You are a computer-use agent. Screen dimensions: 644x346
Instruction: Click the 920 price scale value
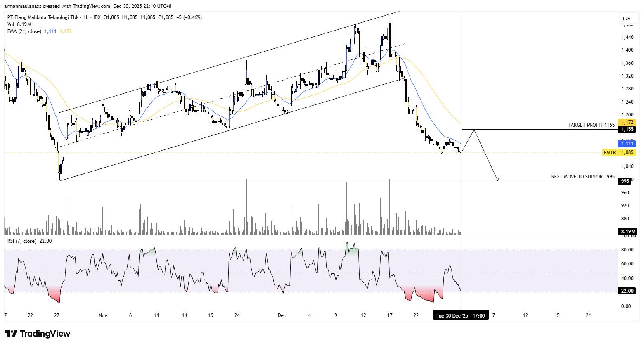click(x=625, y=206)
